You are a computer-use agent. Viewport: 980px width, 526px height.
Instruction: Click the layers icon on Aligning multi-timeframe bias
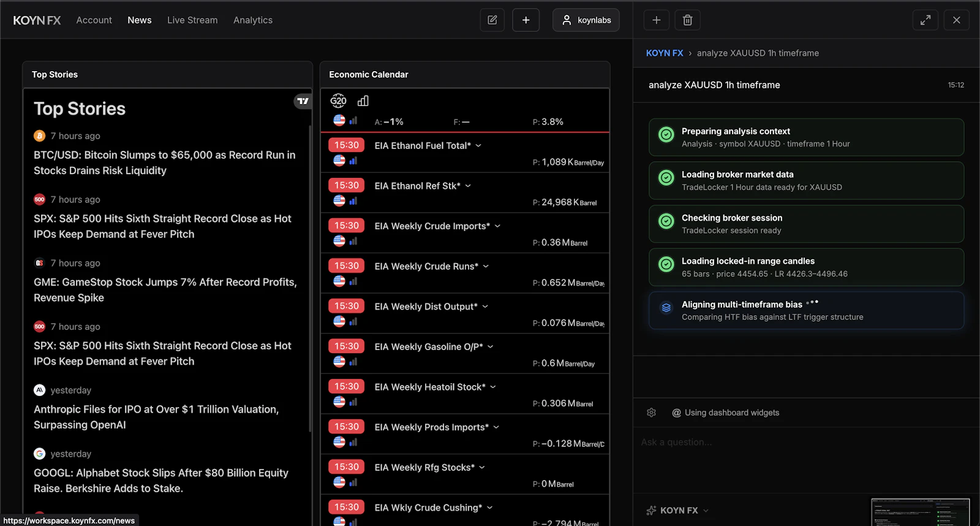(x=666, y=308)
